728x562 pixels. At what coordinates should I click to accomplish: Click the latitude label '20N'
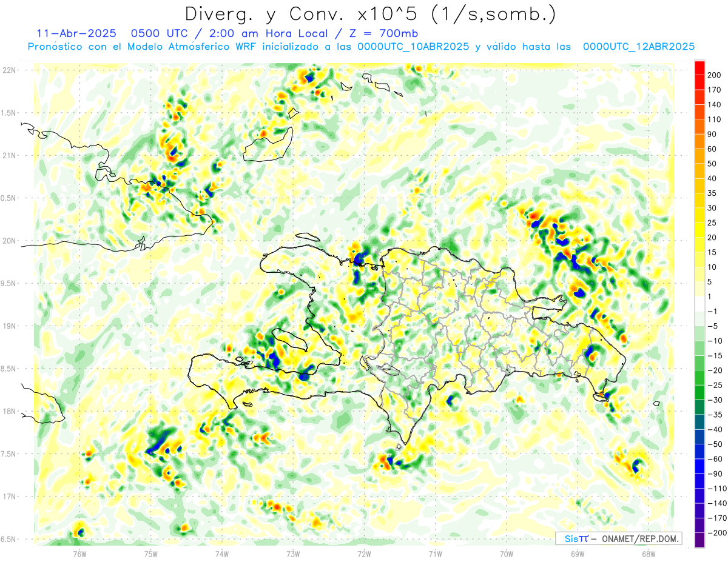point(10,241)
